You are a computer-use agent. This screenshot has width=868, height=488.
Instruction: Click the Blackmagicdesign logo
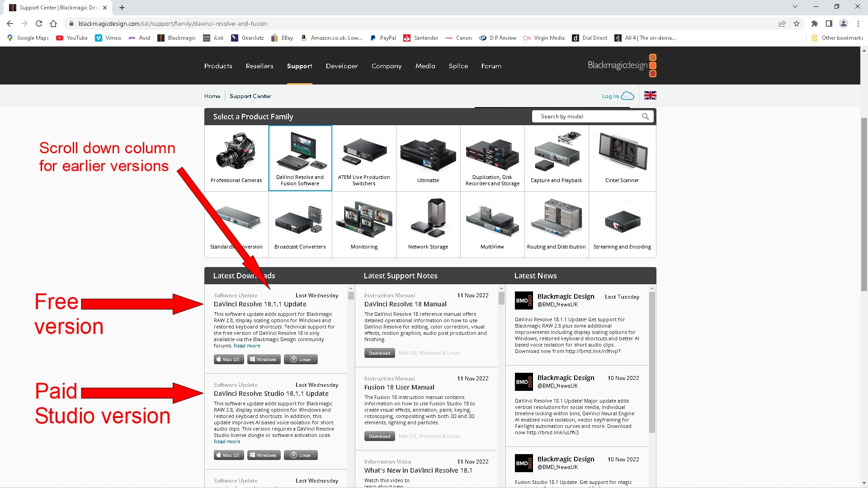622,66
